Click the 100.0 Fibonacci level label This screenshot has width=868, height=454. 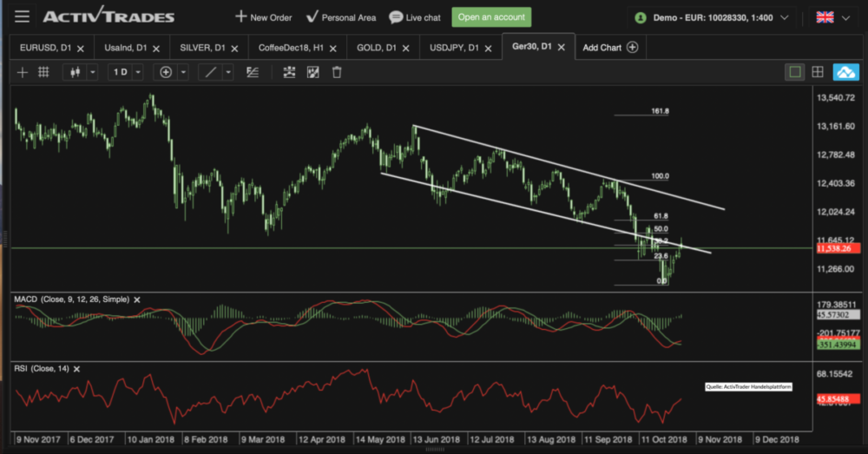(660, 176)
